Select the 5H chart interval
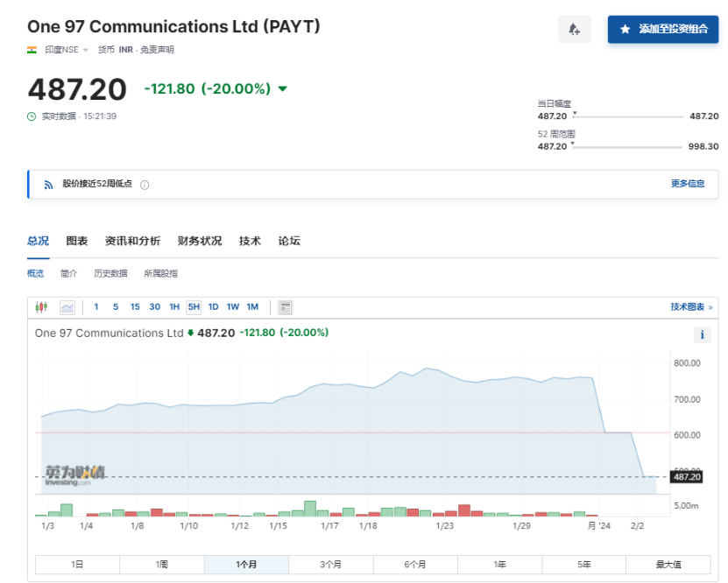Image resolution: width=728 pixels, height=583 pixels. tap(194, 307)
